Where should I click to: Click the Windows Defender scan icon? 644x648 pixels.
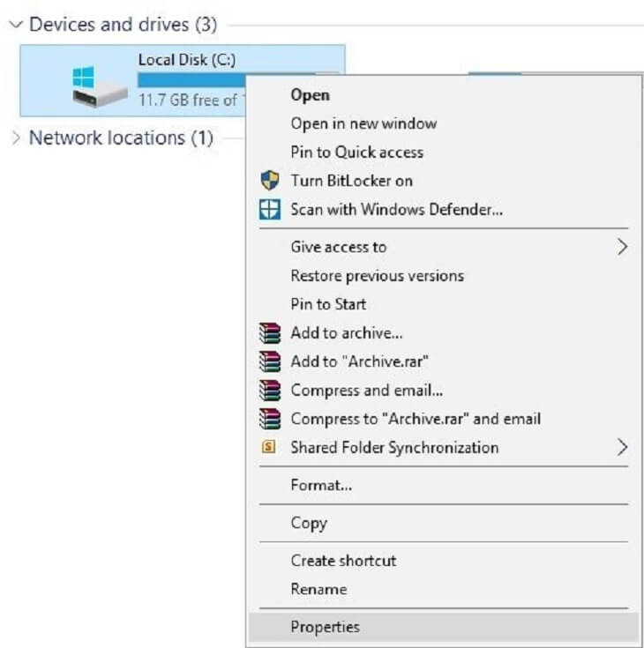(269, 210)
